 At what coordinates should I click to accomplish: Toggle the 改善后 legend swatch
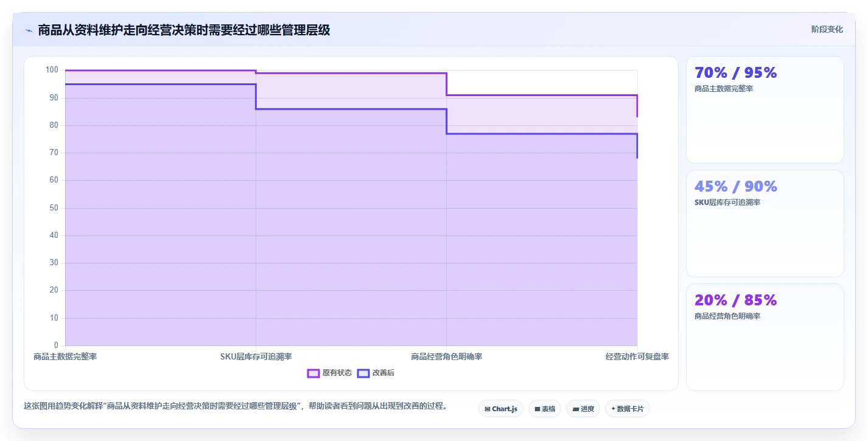[x=363, y=373]
